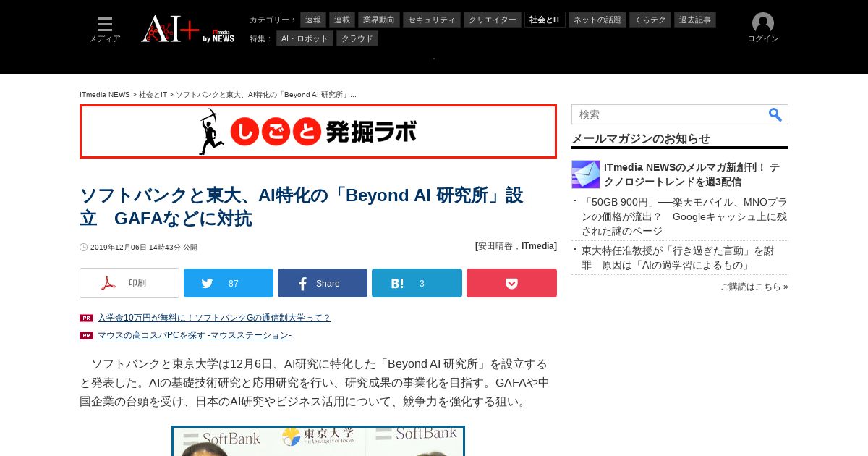868x456 pixels.
Task: Click the Facebook Share button
Action: pos(323,283)
